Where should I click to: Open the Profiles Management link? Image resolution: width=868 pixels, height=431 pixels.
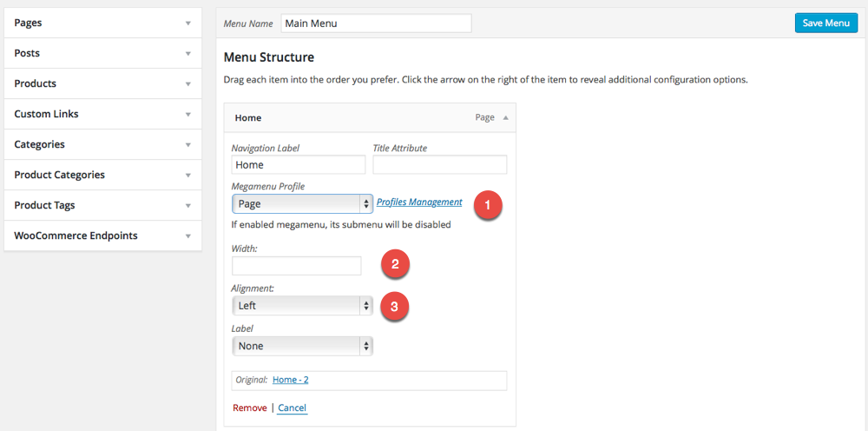coord(419,202)
